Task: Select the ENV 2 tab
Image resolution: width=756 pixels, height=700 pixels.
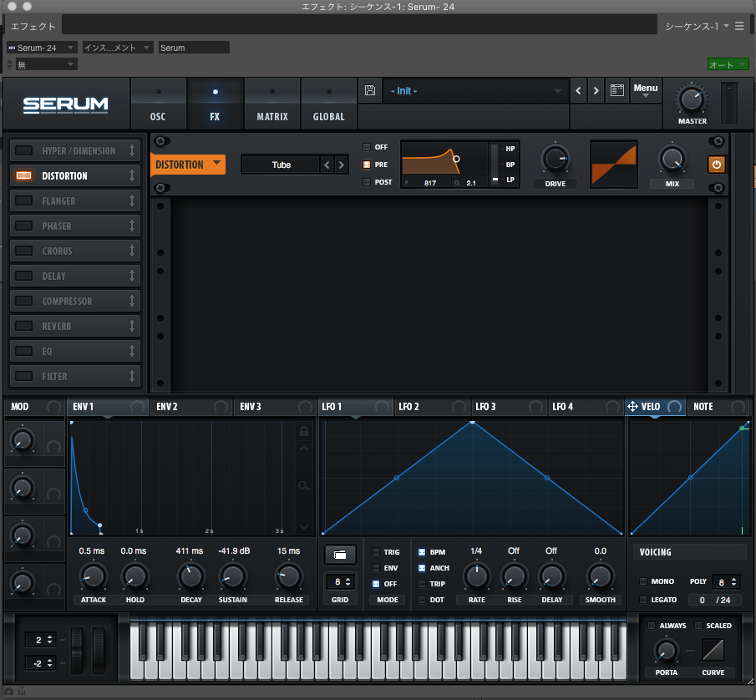Action: [x=191, y=407]
